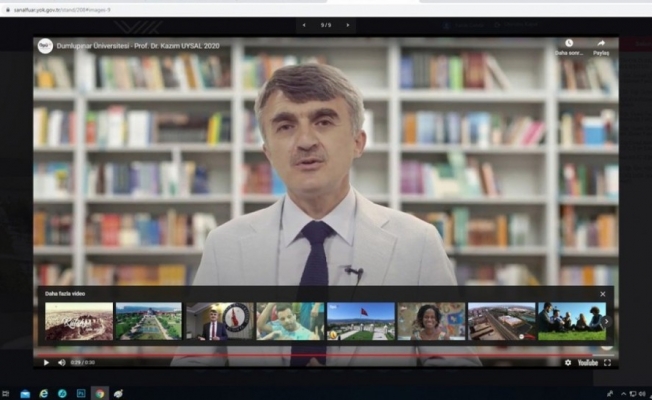Go to the next slide with the right arrow
The width and height of the screenshot is (652, 400).
347,25
